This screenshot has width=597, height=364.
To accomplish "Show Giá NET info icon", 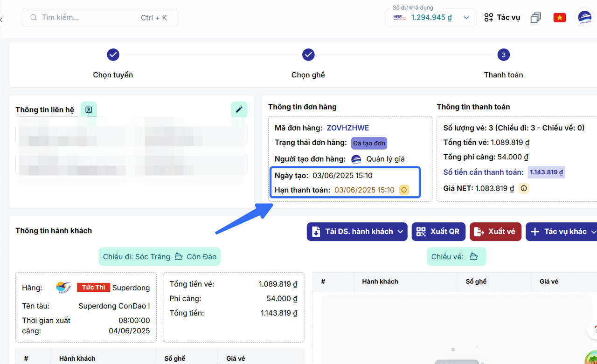I will 524,188.
